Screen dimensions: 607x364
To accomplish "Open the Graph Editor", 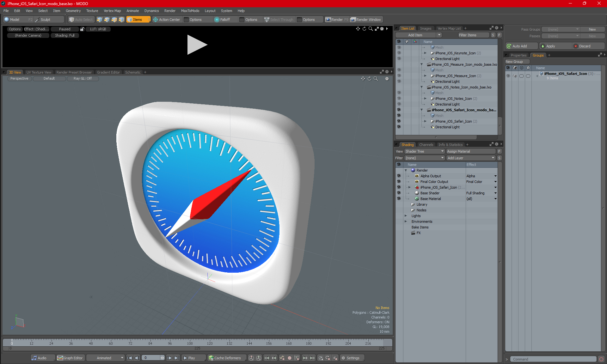I will [x=70, y=358].
